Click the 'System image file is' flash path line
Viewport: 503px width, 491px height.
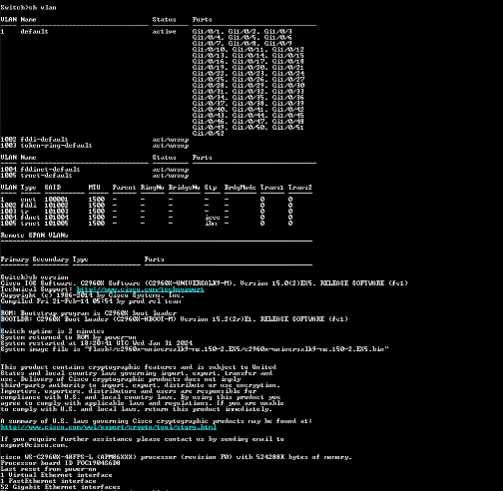(x=195, y=349)
